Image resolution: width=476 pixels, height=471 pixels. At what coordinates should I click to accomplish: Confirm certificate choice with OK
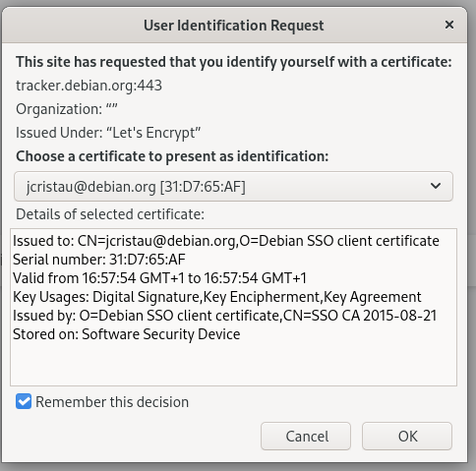click(x=407, y=436)
